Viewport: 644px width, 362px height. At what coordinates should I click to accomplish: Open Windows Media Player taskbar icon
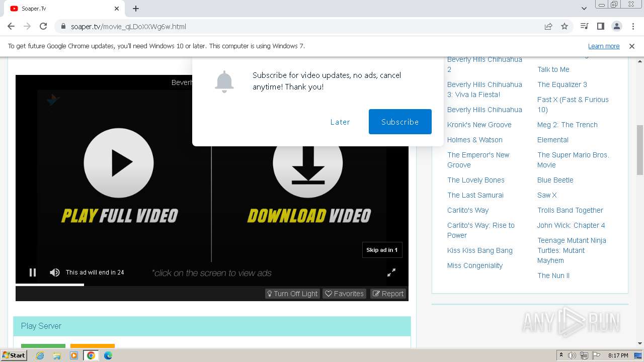pos(74,355)
